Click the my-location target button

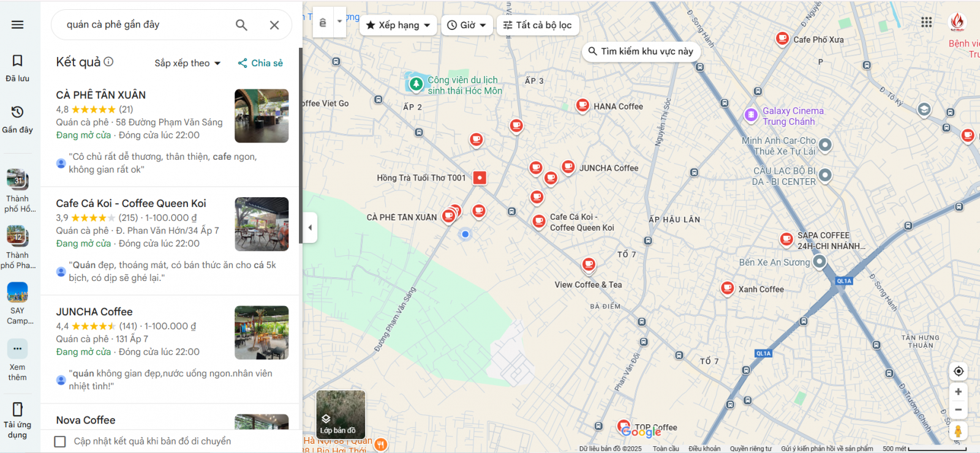point(959,371)
